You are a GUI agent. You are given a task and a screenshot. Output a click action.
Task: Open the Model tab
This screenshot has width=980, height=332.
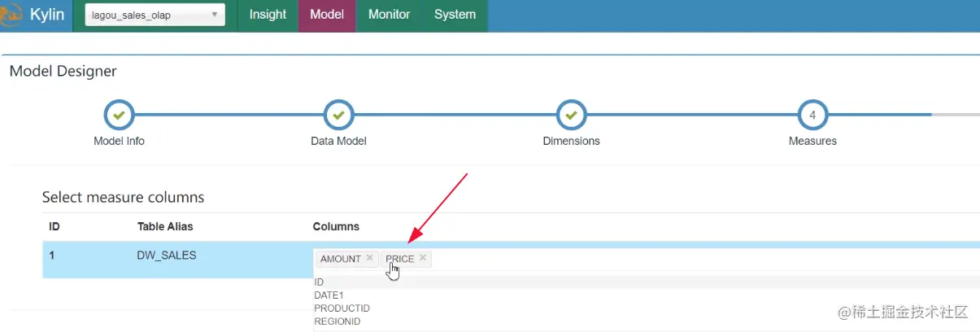click(x=327, y=15)
